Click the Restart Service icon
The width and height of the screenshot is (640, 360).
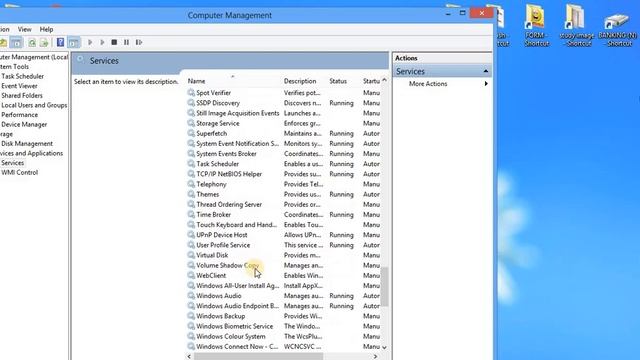pos(139,42)
